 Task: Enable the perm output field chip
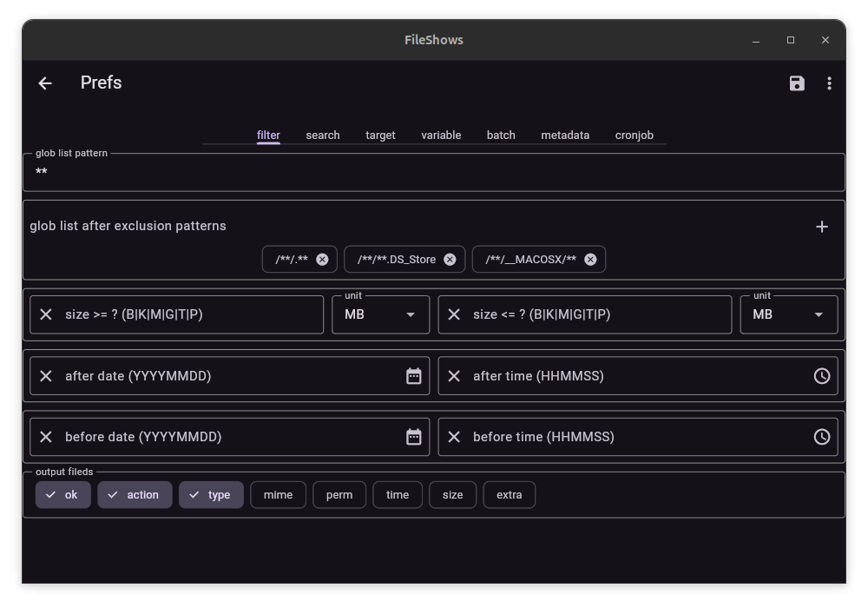coord(339,495)
